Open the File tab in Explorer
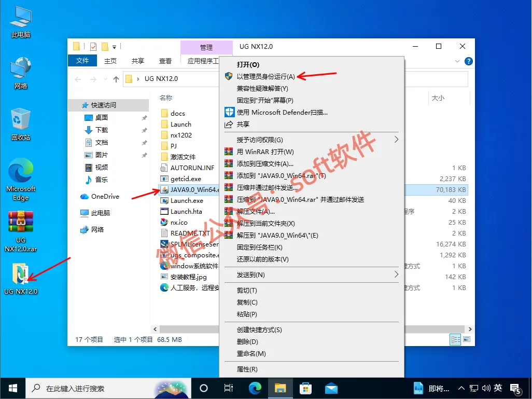The height and width of the screenshot is (399, 532). click(x=82, y=60)
